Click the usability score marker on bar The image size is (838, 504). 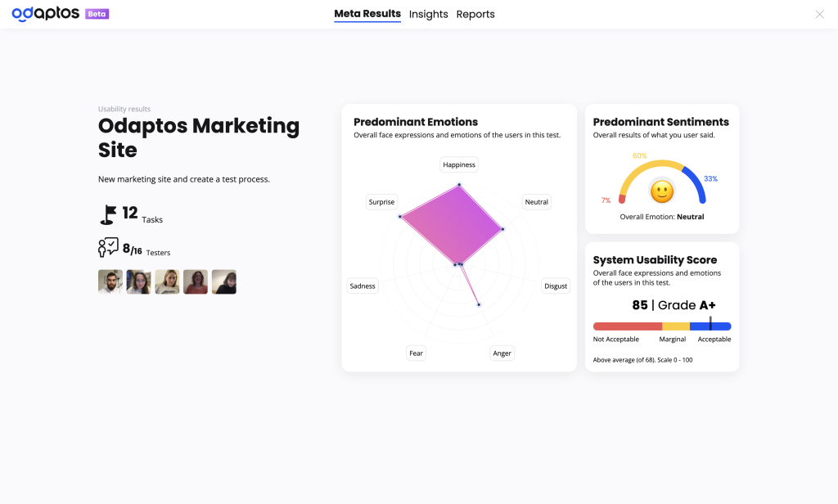(x=710, y=324)
